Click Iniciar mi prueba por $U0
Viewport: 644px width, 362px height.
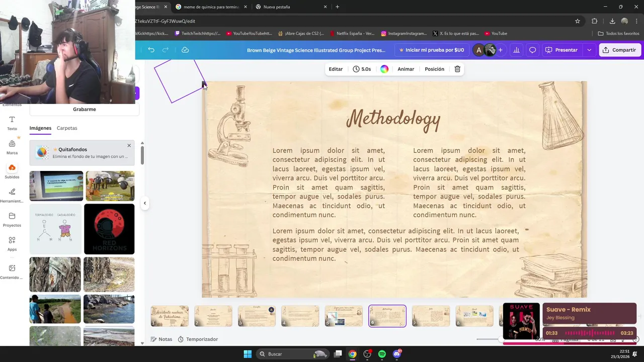tap(431, 50)
